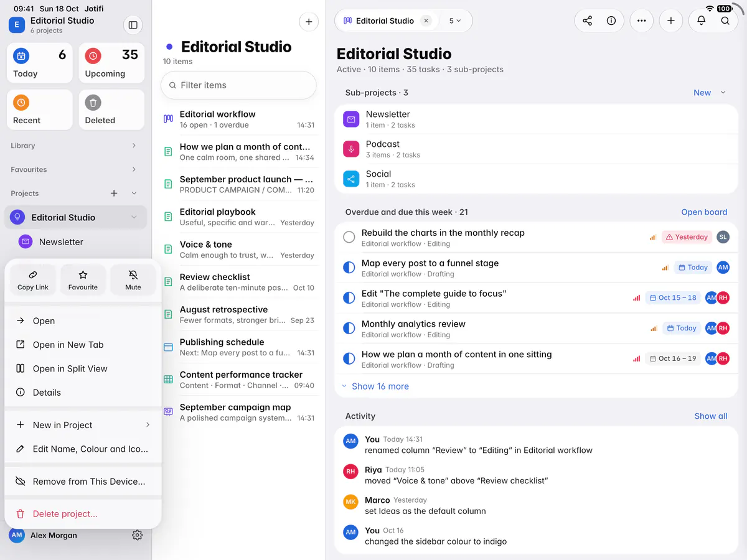Click the Filter items field

(238, 85)
